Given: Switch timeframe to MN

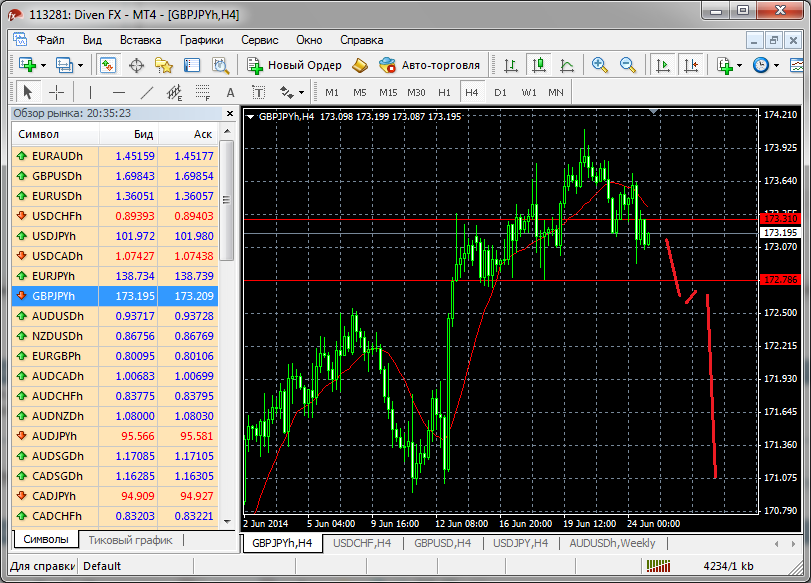Looking at the screenshot, I should 556,93.
